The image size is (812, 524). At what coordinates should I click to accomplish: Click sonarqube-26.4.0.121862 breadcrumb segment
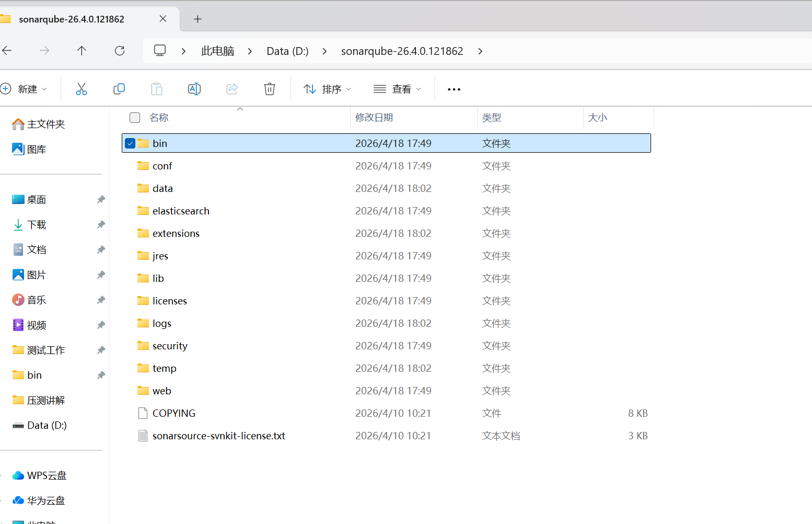coord(402,51)
